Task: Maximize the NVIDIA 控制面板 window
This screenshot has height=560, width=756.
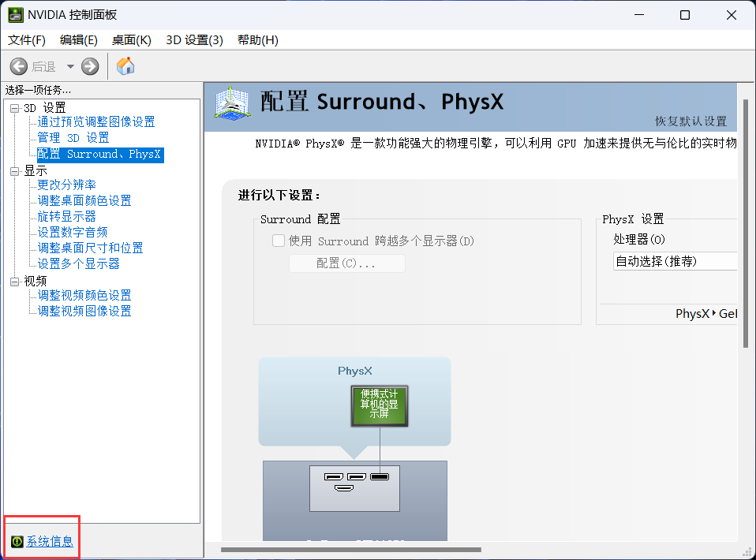Action: (685, 15)
